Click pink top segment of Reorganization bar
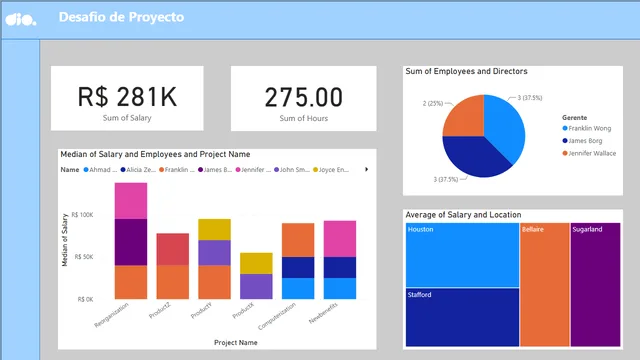Image resolution: width=640 pixels, height=360 pixels. (131, 201)
